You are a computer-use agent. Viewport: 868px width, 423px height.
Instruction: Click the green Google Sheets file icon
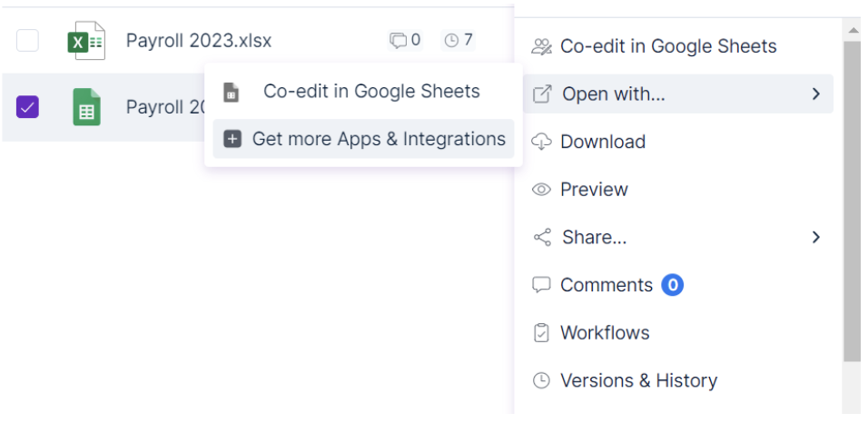(x=86, y=108)
